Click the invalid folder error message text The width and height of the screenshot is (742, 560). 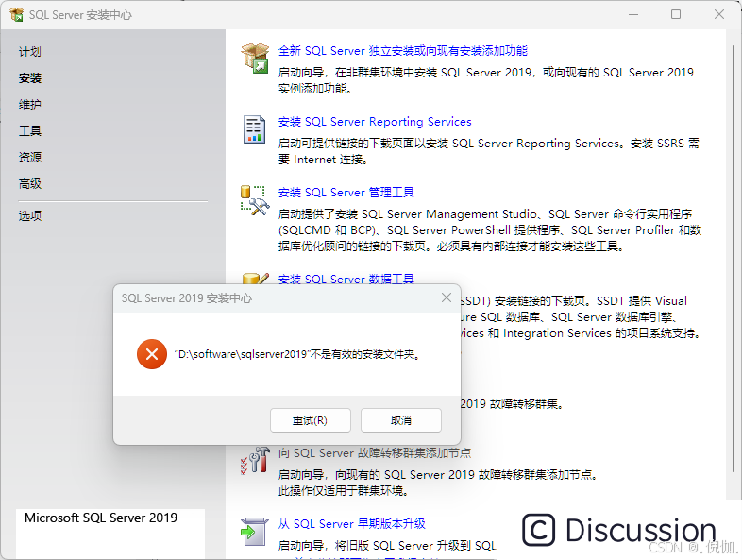297,354
